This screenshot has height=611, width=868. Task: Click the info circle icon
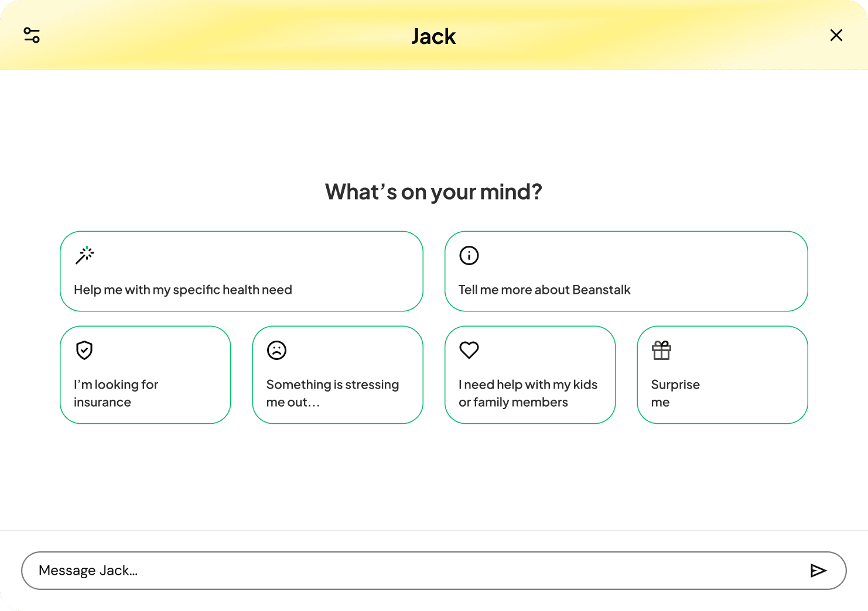[469, 255]
